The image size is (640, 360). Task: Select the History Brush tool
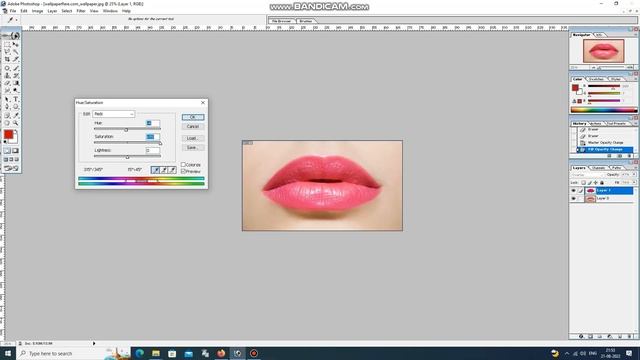pos(16,76)
